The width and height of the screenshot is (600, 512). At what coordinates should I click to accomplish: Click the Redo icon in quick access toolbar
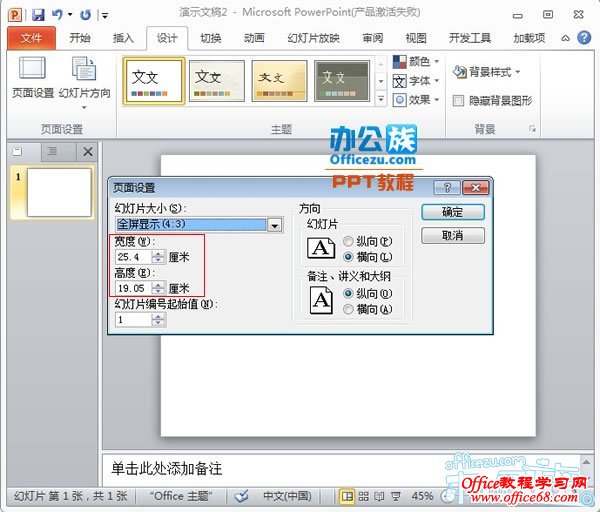coord(85,15)
